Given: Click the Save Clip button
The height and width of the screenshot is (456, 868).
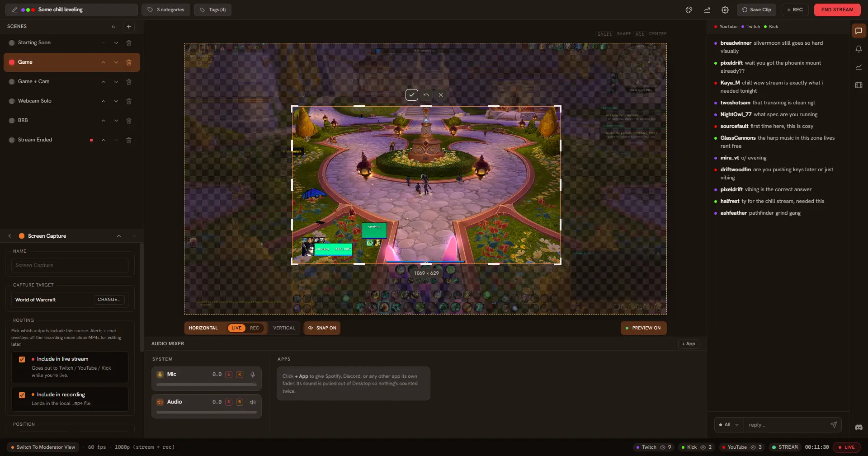Looking at the screenshot, I should [756, 10].
